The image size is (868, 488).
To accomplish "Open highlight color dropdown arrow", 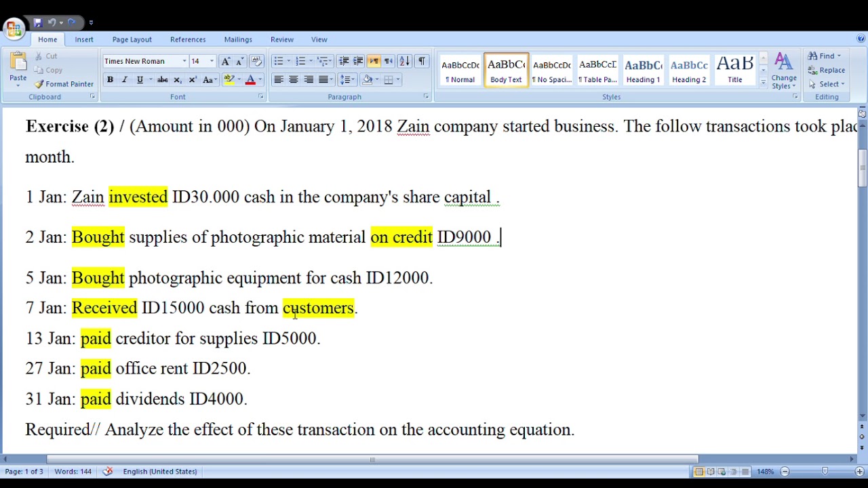I will pyautogui.click(x=239, y=80).
